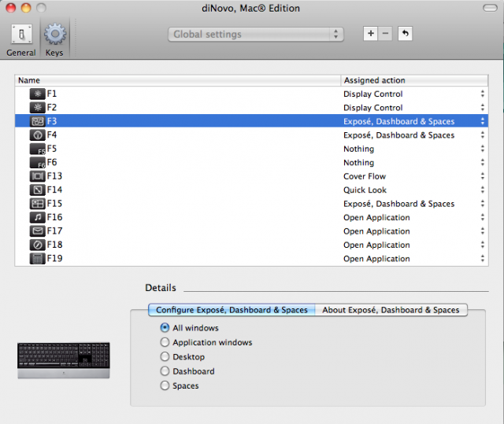Select F19 row's Open Application text

click(376, 259)
